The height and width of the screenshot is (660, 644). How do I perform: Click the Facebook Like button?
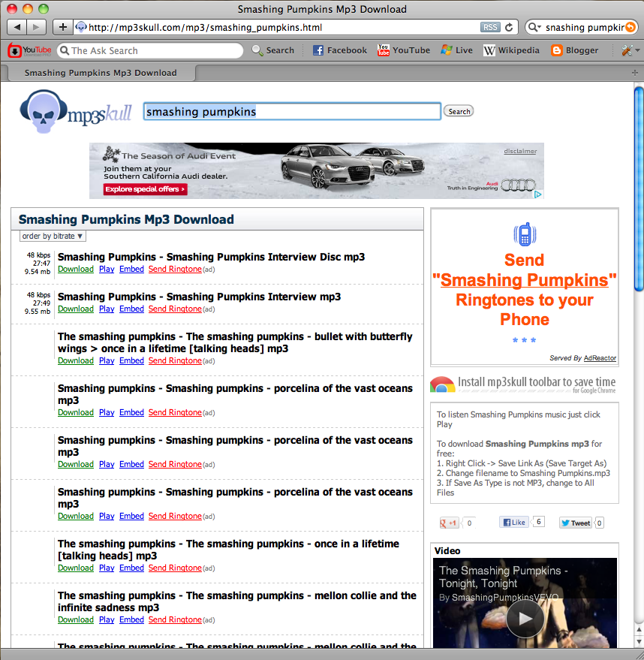pos(514,523)
